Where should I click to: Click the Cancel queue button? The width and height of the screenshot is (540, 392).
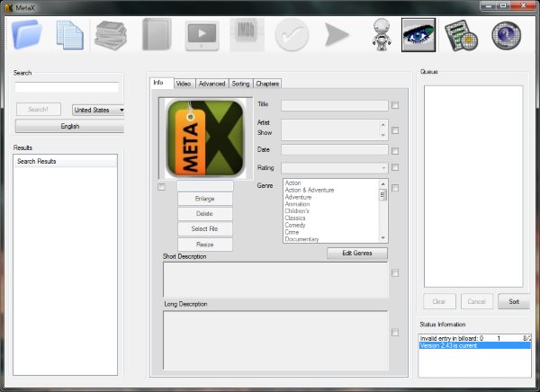(477, 301)
